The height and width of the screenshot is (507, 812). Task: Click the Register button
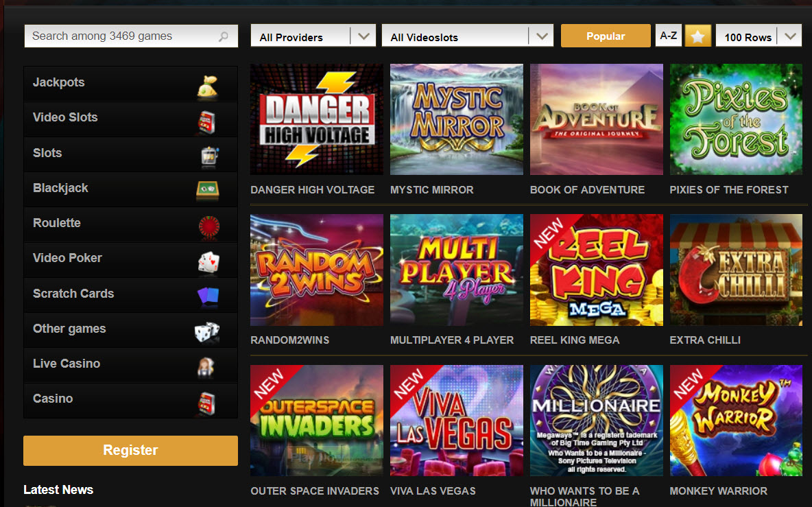pos(130,450)
